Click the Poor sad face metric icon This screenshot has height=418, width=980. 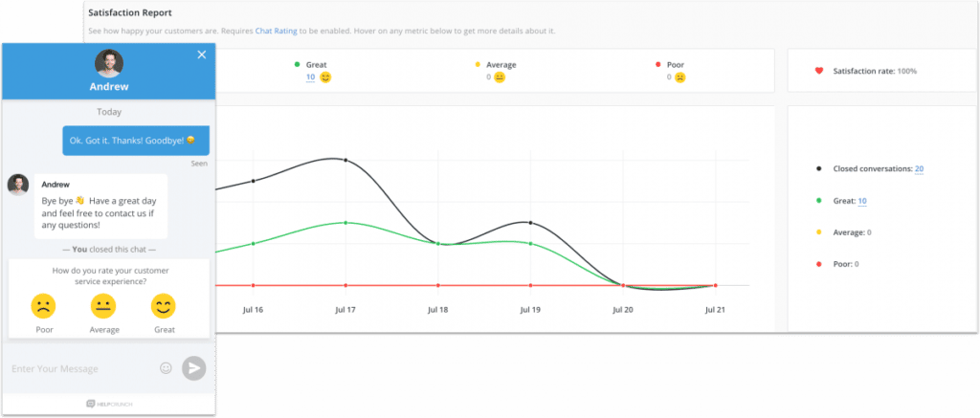point(679,77)
